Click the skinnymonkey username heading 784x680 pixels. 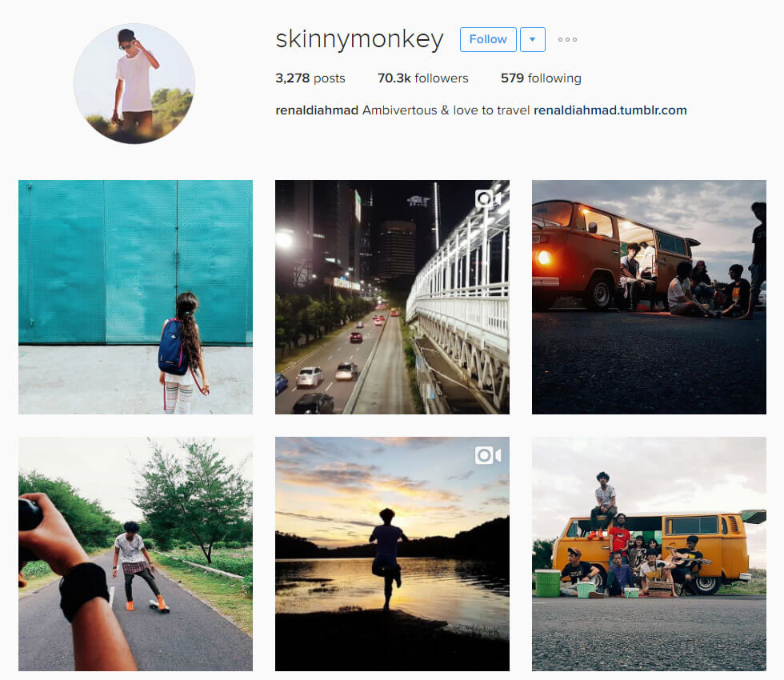point(359,39)
